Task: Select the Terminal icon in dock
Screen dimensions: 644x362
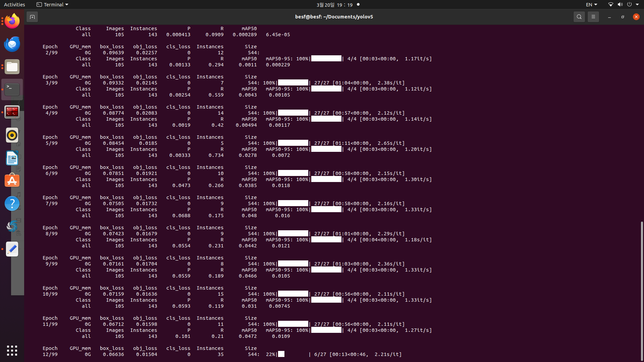Action: click(x=12, y=89)
